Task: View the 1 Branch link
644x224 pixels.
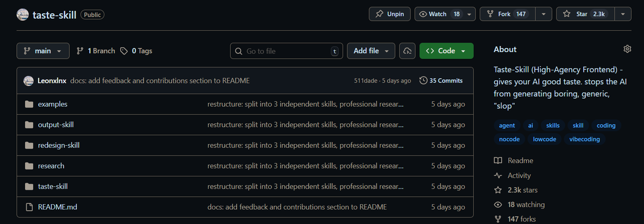Action: tap(96, 51)
